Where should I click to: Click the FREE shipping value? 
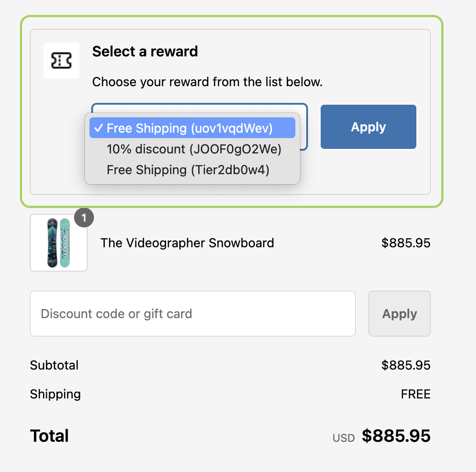coord(415,394)
